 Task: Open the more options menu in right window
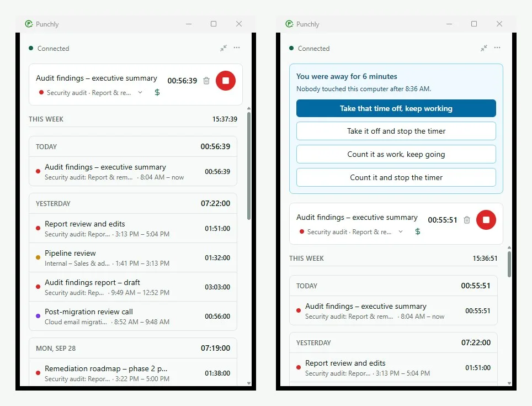coord(497,48)
